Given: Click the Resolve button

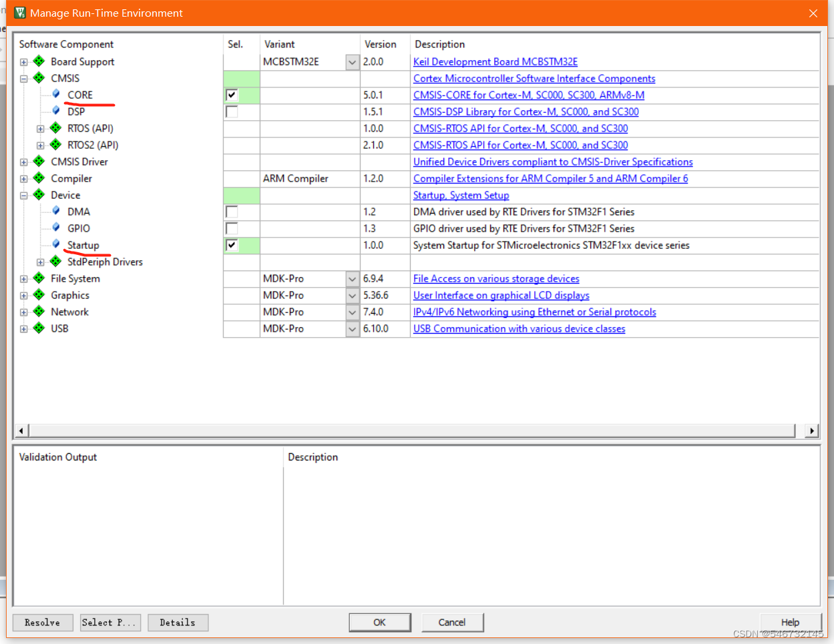Looking at the screenshot, I should click(42, 622).
